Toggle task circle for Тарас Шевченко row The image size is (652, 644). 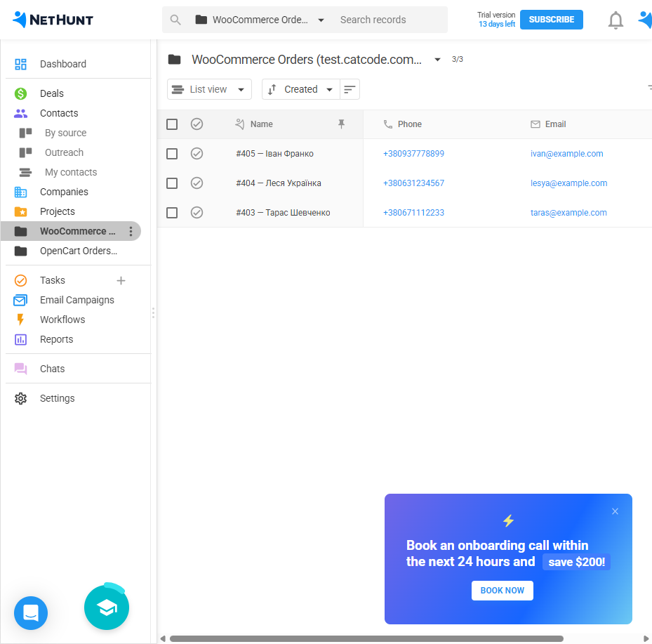coord(197,213)
